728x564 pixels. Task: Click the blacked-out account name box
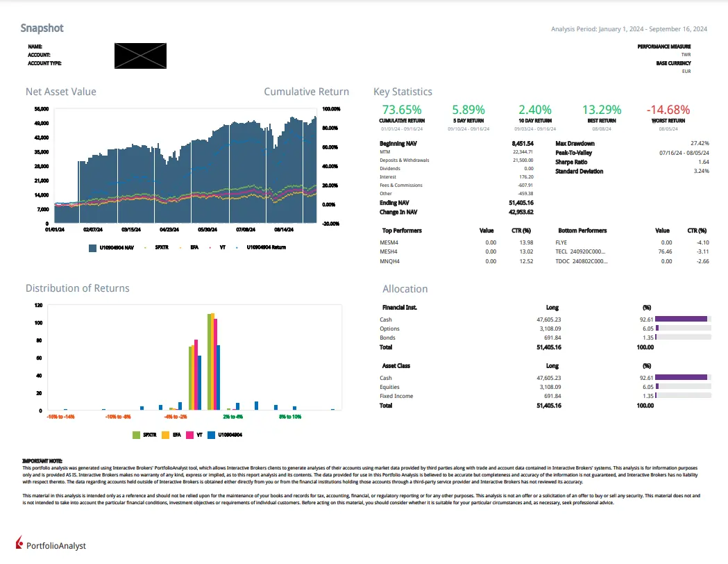[140, 55]
